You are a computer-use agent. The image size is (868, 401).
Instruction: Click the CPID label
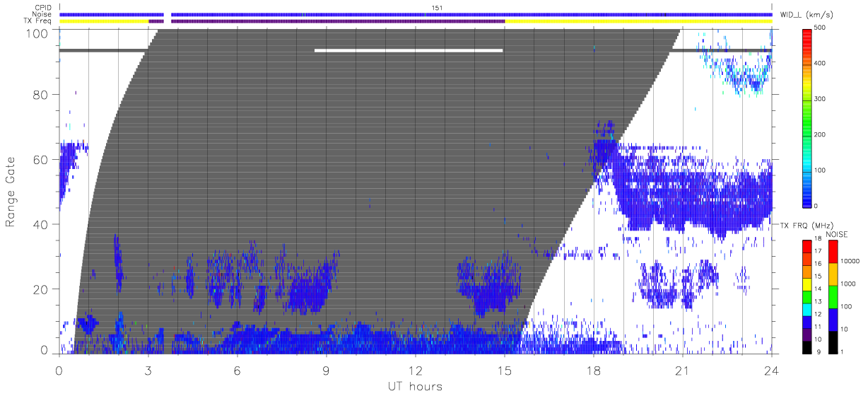[x=42, y=8]
